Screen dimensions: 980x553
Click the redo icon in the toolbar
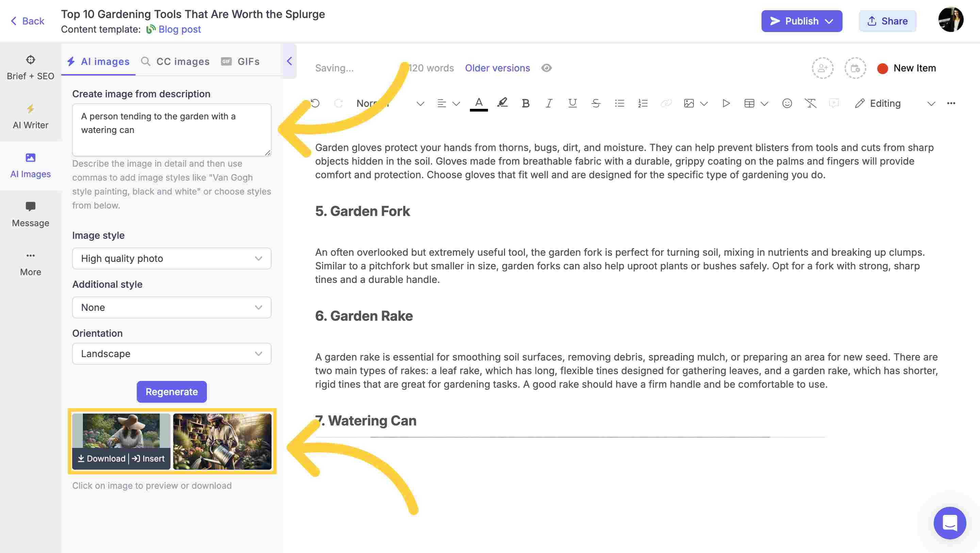[339, 103]
